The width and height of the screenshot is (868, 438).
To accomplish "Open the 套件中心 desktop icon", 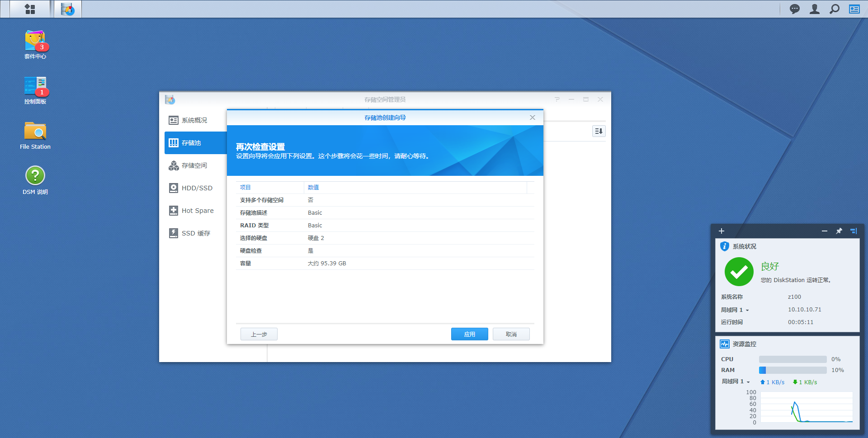I will (x=35, y=44).
